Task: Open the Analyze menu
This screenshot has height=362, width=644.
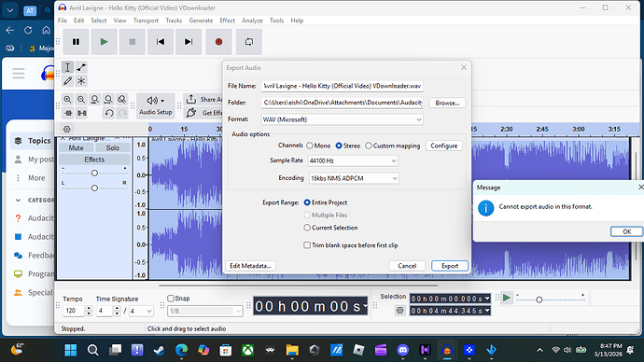Action: tap(252, 21)
